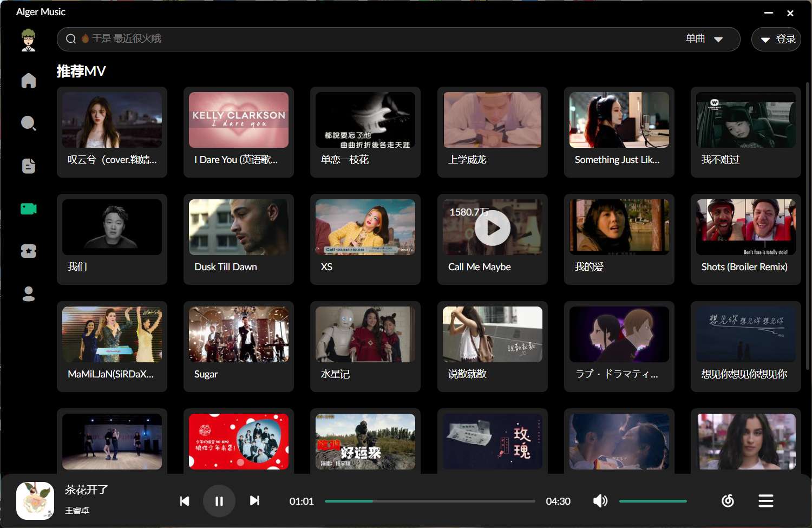Open the favorites star icon in sidebar
Image resolution: width=812 pixels, height=528 pixels.
pos(29,251)
